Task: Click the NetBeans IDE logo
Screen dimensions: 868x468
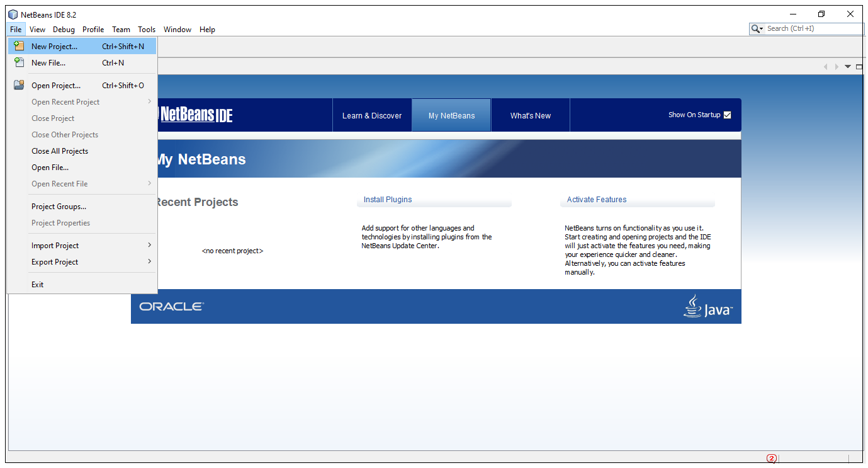Action: coord(195,115)
